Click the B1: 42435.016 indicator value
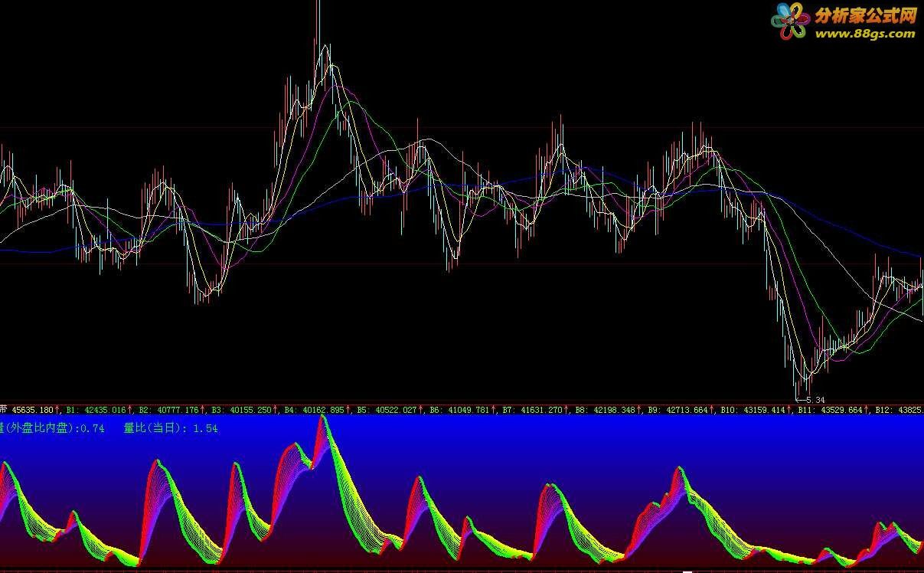 point(97,411)
